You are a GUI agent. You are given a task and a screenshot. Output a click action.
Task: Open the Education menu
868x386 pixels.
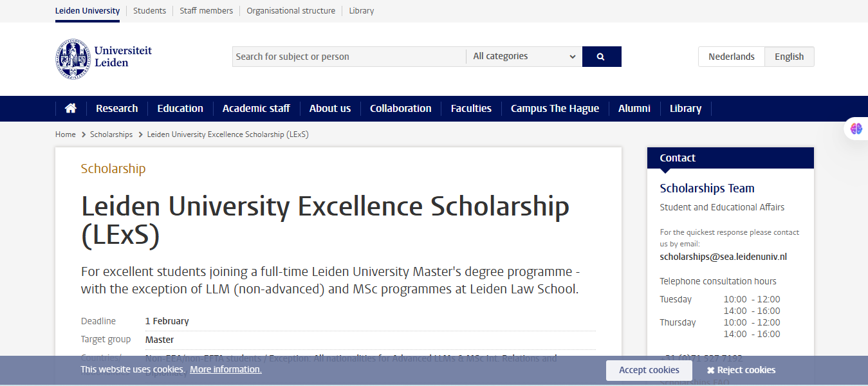click(x=180, y=108)
